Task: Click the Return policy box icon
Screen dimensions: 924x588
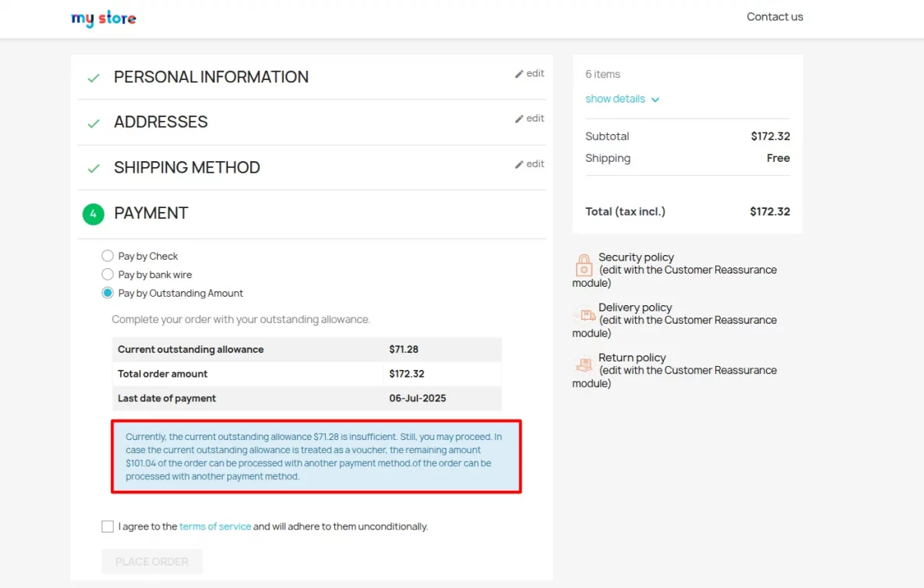Action: click(x=584, y=365)
